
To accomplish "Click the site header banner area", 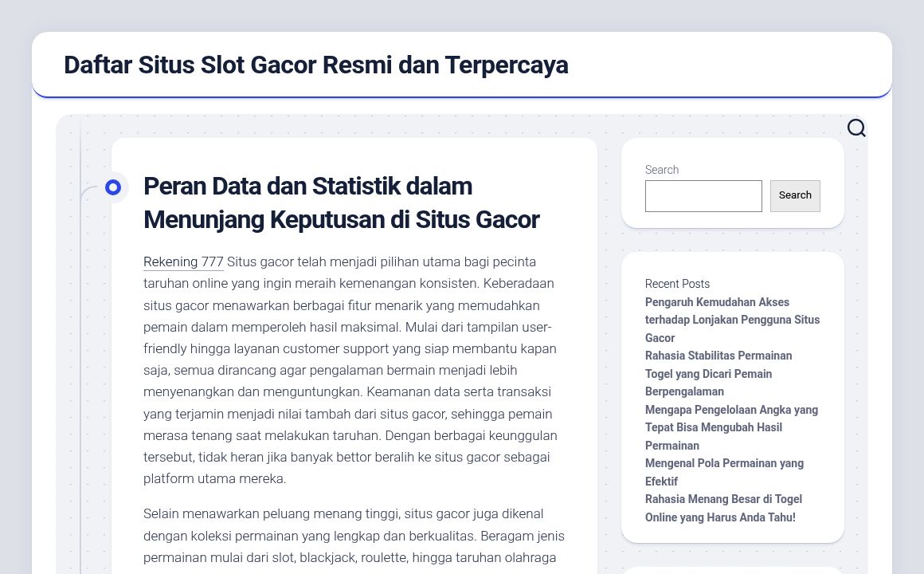I will (x=462, y=65).
